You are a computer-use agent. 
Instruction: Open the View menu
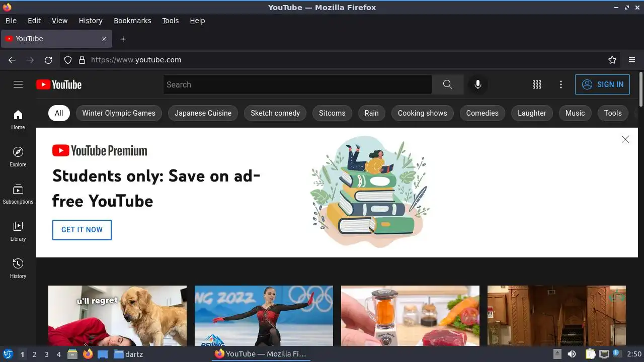click(x=59, y=21)
